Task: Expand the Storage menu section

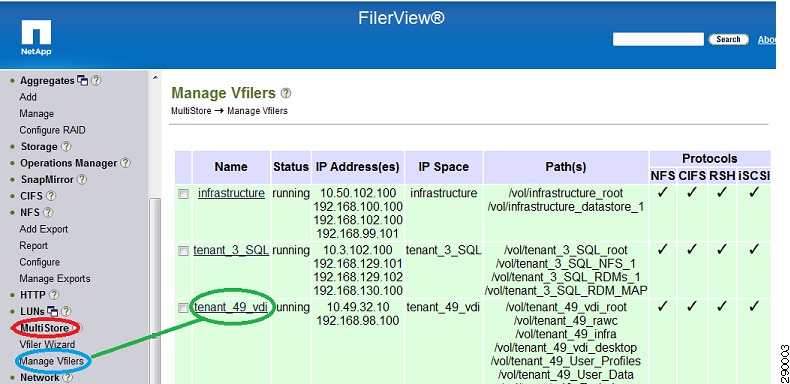Action: click(39, 147)
